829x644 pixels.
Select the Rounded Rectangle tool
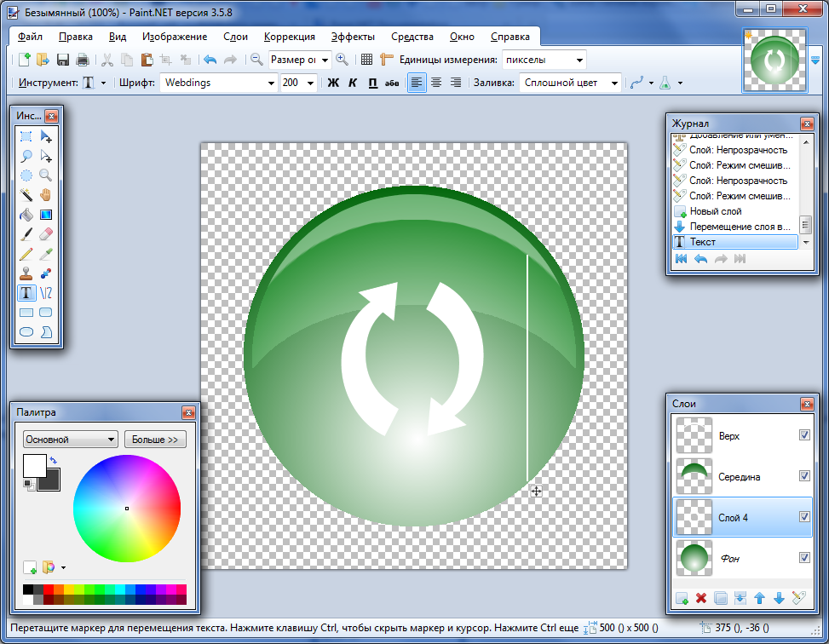[46, 313]
